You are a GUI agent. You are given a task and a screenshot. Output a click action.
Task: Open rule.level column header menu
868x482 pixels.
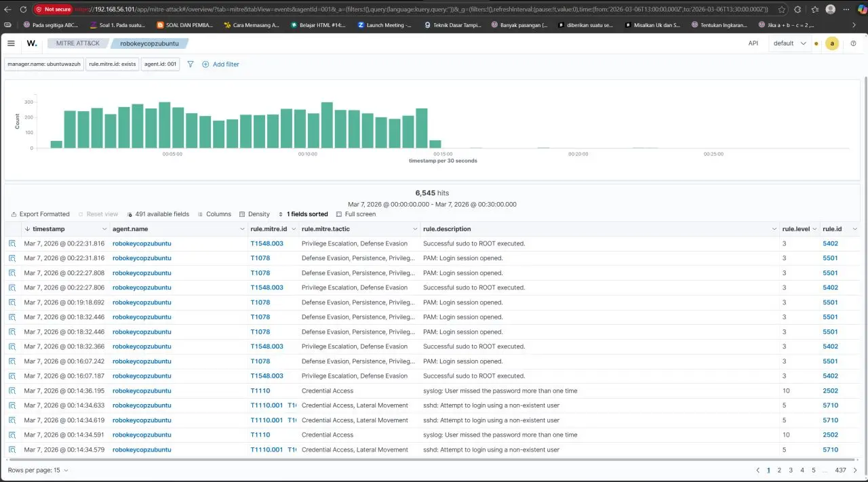point(815,229)
